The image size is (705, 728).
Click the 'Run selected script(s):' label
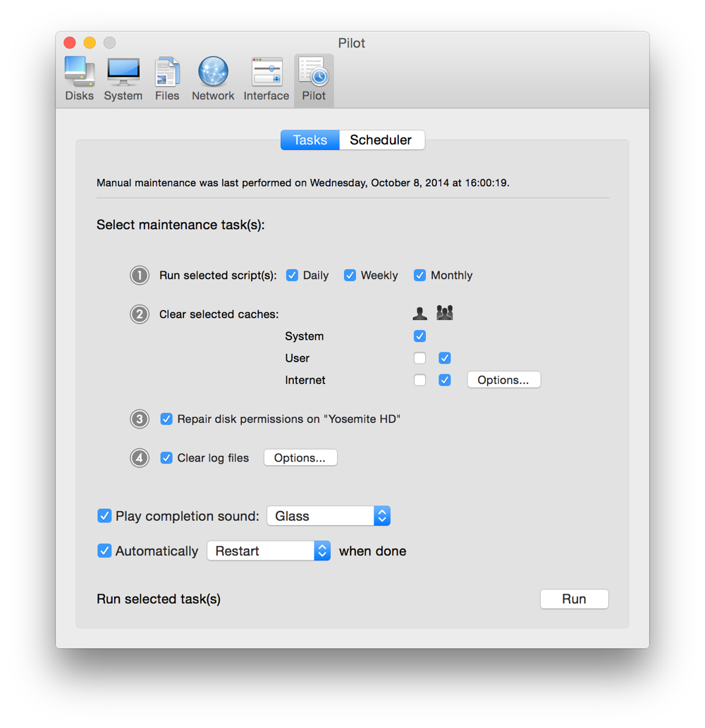(x=218, y=276)
